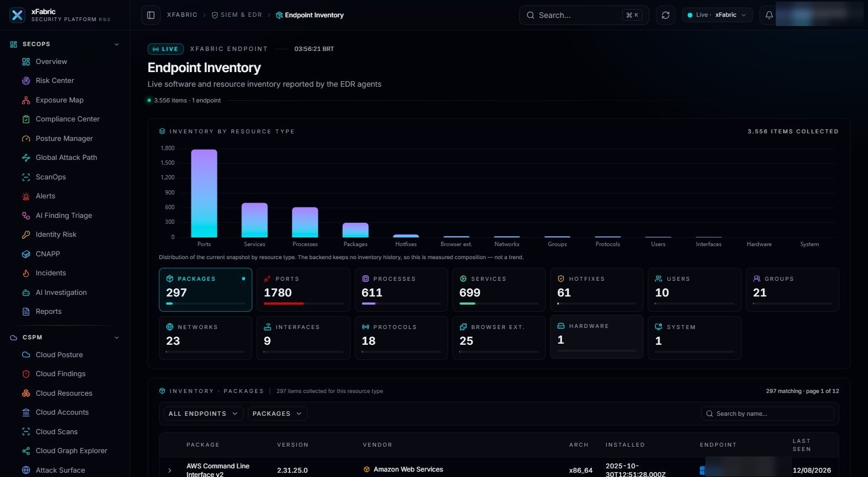
Task: Click the Processes bar in chart
Action: pos(305,222)
